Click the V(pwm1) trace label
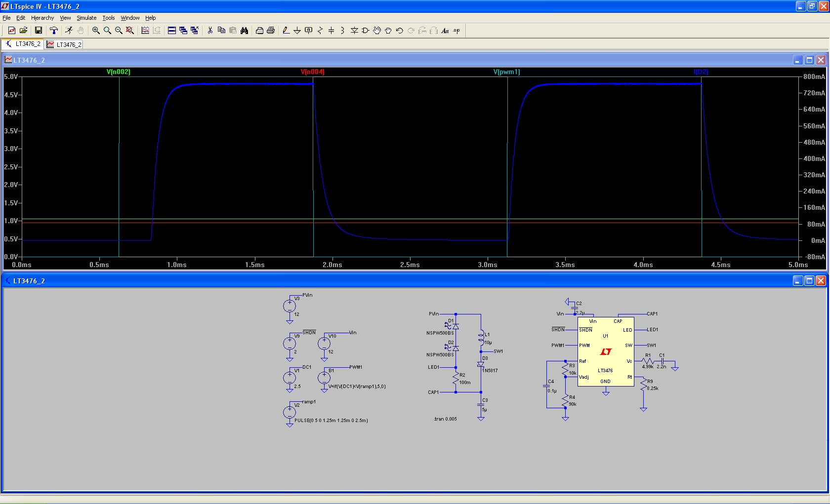The image size is (830, 504). pyautogui.click(x=506, y=71)
